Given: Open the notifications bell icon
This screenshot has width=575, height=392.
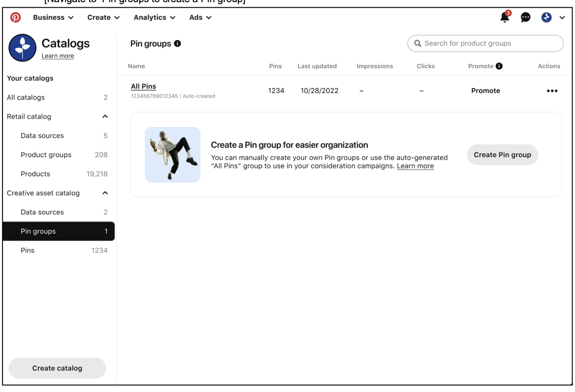Looking at the screenshot, I should click(505, 17).
